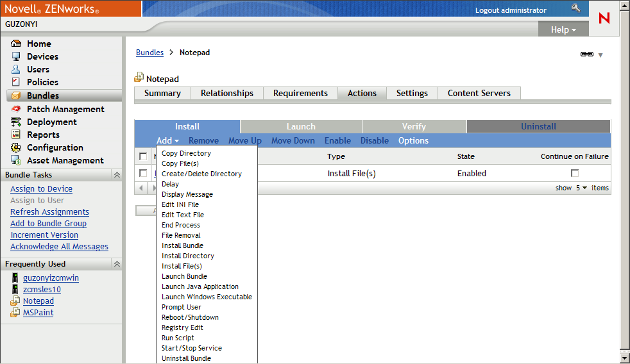Click Refresh Assignments link
Viewport: 630px width, 364px height.
[50, 212]
